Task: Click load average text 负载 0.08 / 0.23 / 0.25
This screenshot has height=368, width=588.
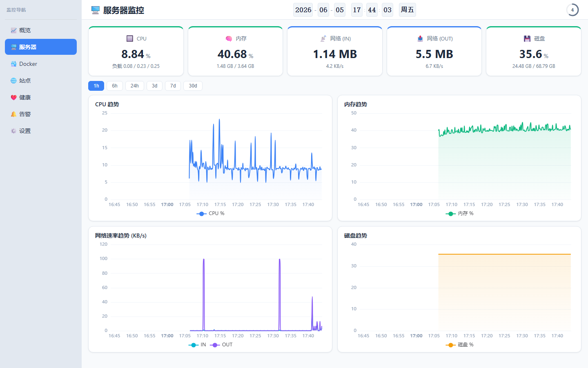Action: [136, 66]
